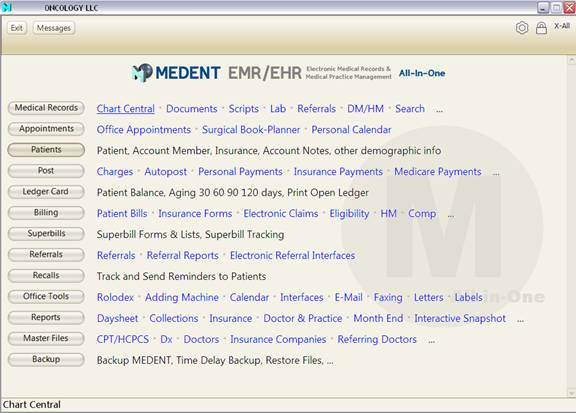Open DM/HM
The height and width of the screenshot is (413, 576).
point(365,109)
